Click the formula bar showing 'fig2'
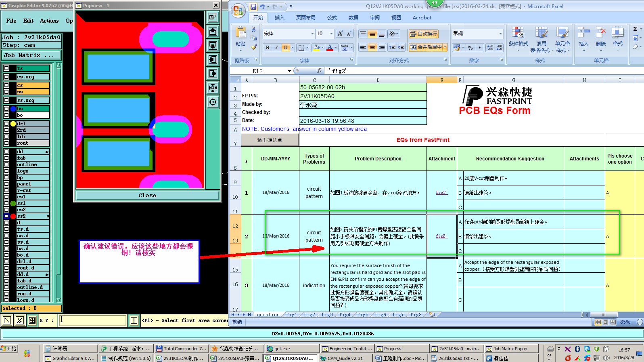Screen dimensions: 644x362 click(484, 71)
